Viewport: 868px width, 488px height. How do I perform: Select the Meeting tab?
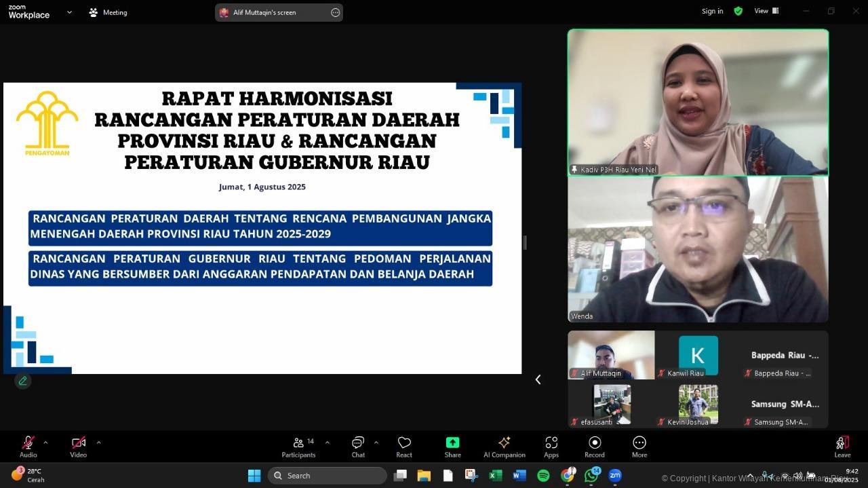[x=108, y=12]
